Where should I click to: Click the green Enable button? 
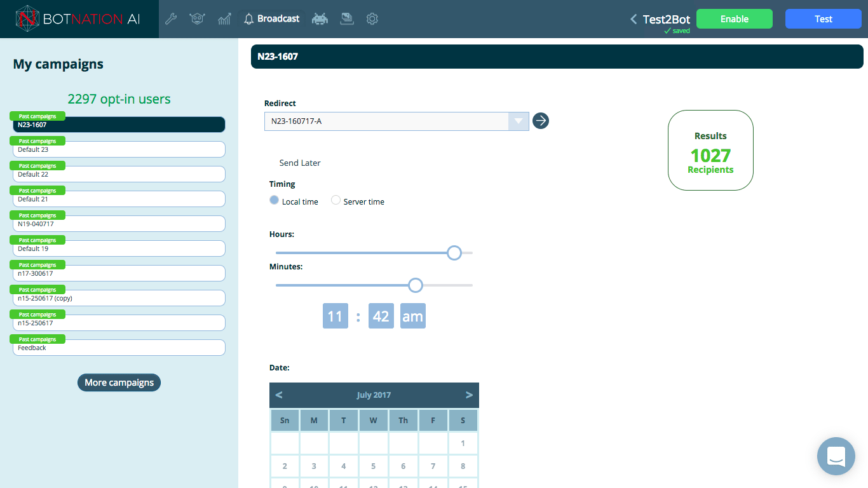734,19
